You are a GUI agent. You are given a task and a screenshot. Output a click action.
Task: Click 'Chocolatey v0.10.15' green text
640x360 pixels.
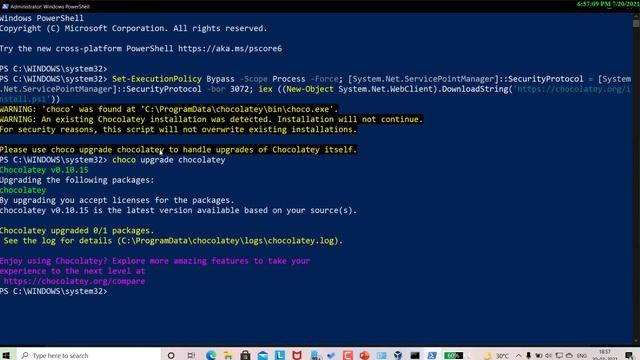tap(44, 170)
